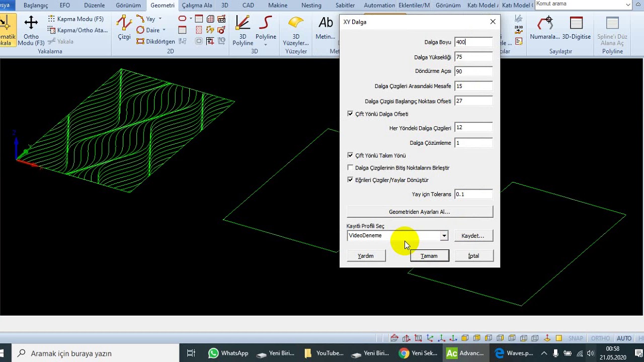Open WhatsApp from the taskbar

pyautogui.click(x=228, y=353)
